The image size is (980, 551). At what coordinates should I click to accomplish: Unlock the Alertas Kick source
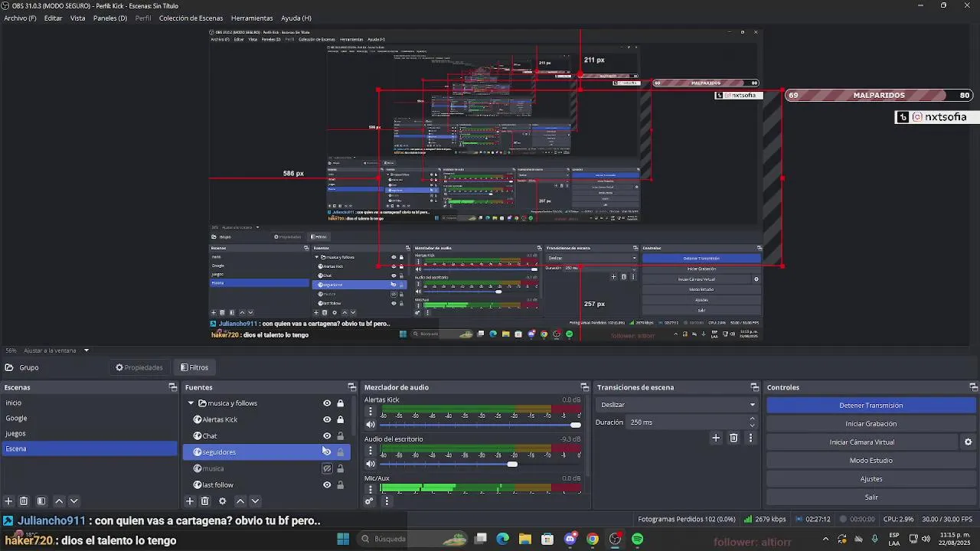coord(341,419)
